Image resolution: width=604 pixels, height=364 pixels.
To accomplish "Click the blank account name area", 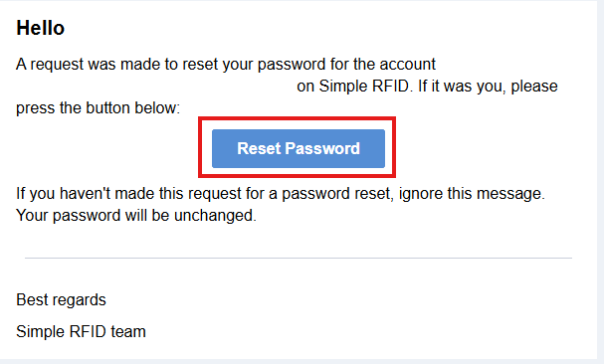I will (156, 87).
